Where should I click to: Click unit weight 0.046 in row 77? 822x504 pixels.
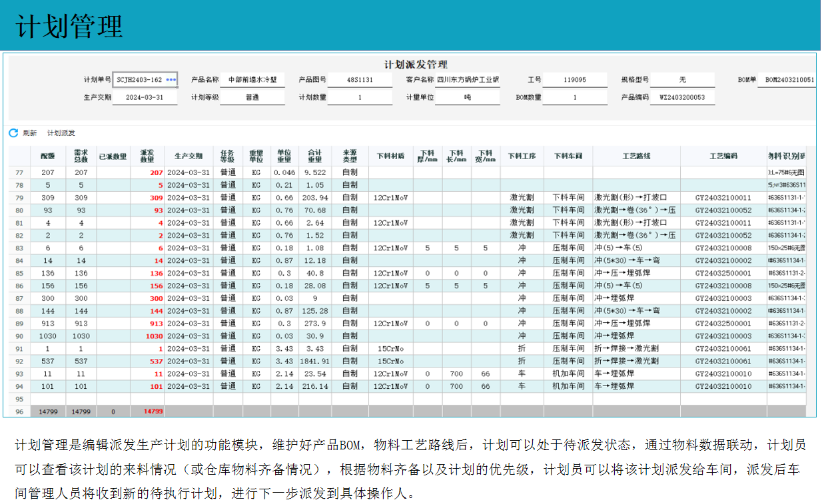point(284,172)
